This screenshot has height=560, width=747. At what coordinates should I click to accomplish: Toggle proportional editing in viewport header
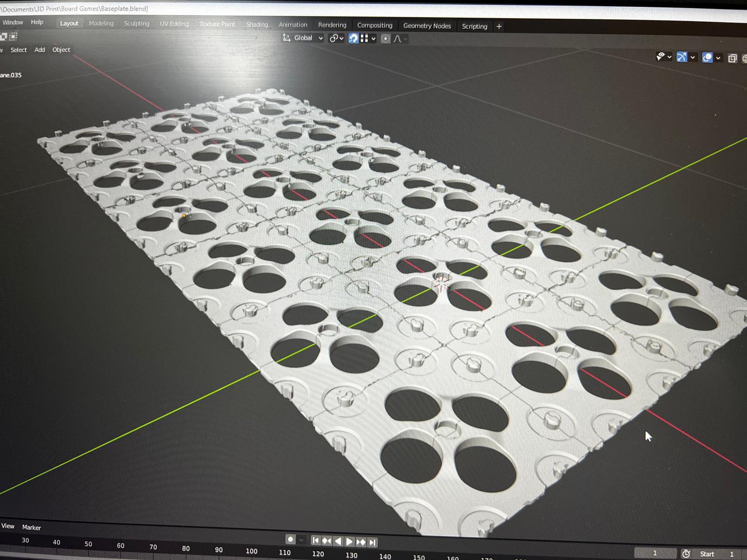[385, 39]
